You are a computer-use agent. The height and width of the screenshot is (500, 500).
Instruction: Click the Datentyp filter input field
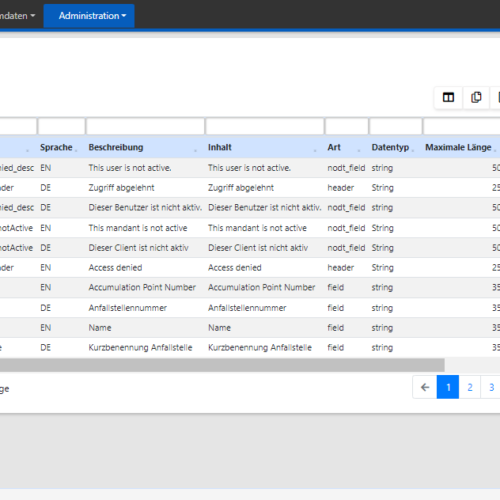(396, 126)
